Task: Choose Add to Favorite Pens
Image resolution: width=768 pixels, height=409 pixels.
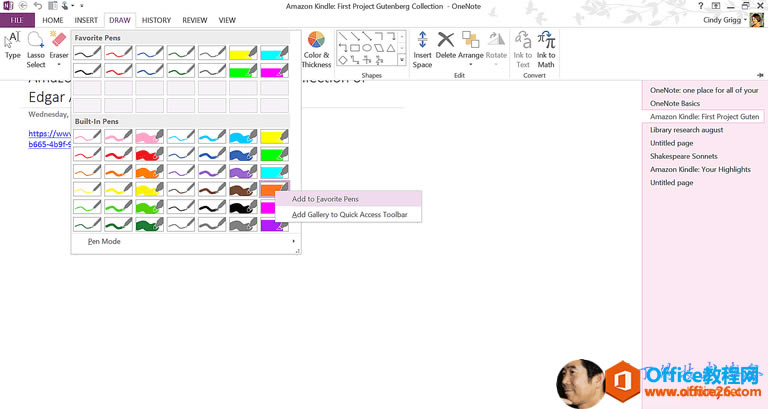Action: pyautogui.click(x=348, y=199)
